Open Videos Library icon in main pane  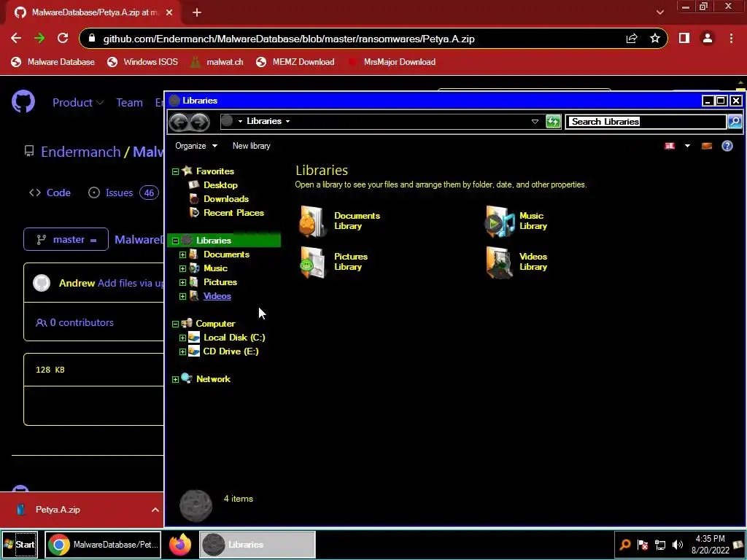pos(500,262)
